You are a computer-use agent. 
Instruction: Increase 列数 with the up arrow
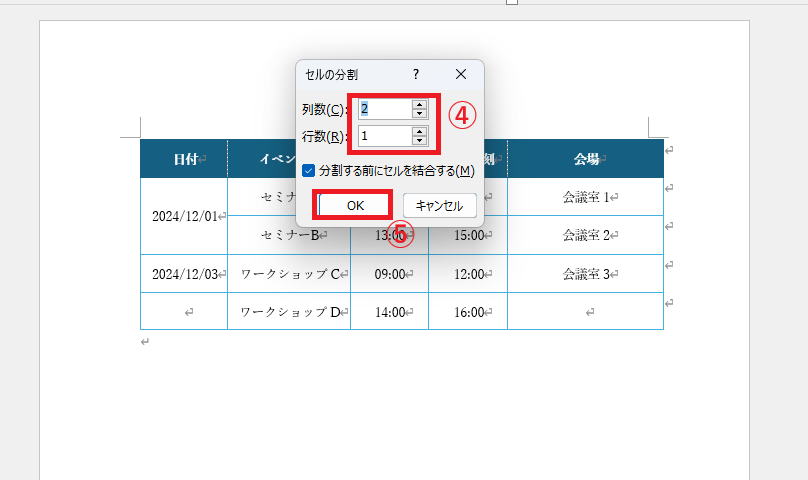(x=419, y=104)
